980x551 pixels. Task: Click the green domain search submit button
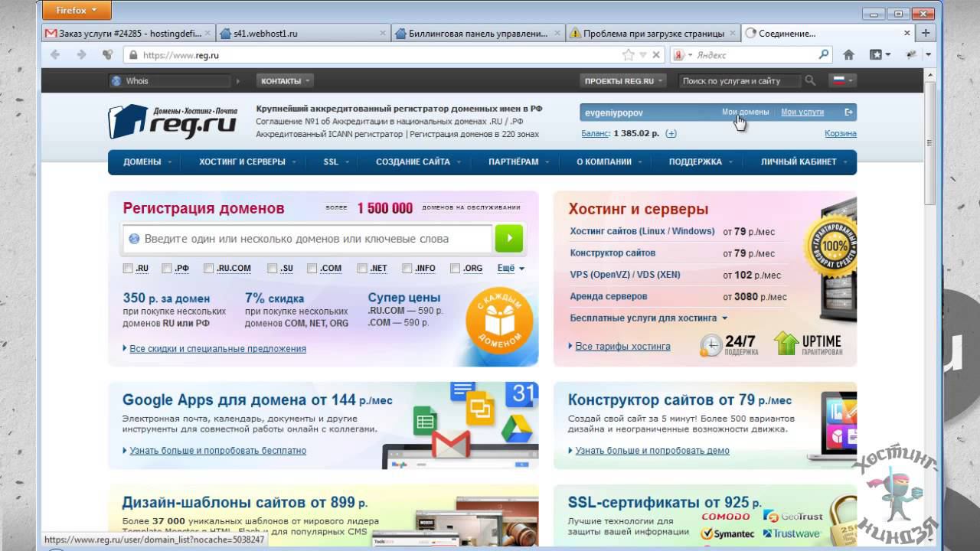click(x=509, y=238)
